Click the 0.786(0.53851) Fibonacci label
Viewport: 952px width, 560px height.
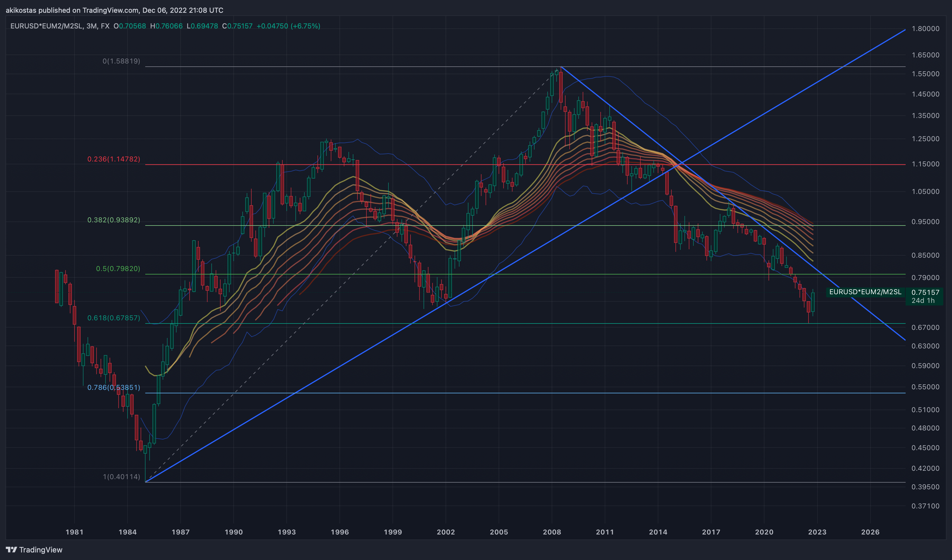(114, 388)
